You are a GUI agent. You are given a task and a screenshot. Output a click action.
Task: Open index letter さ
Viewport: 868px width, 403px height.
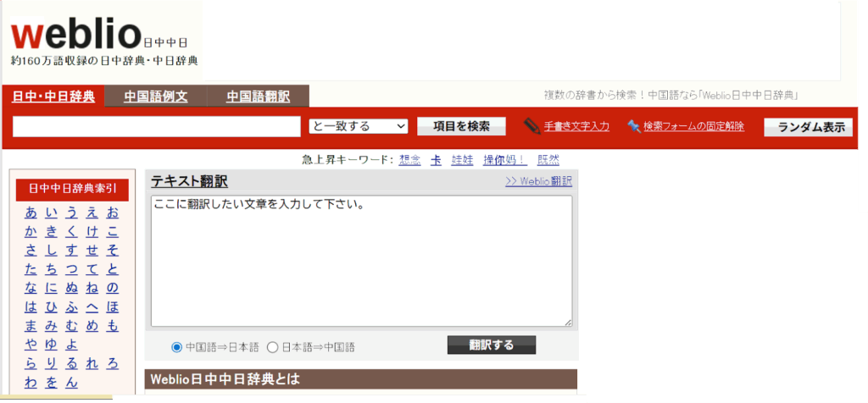pos(31,251)
